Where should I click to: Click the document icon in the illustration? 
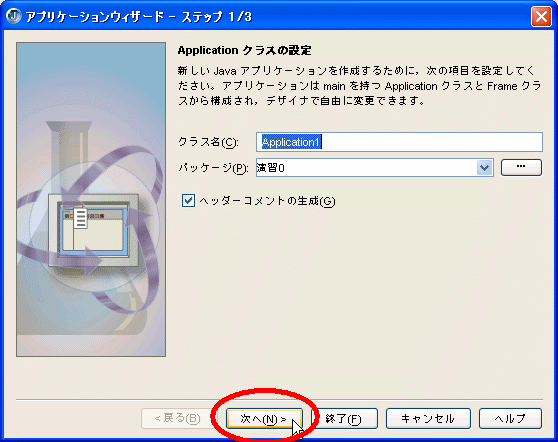click(81, 217)
